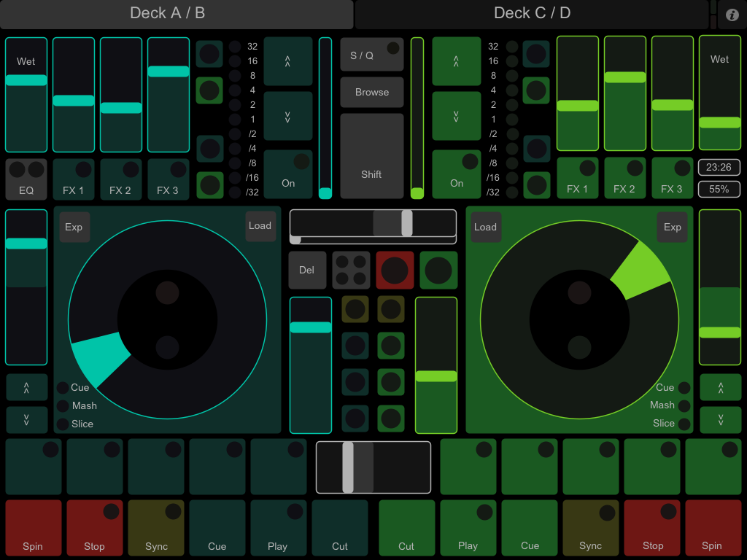The width and height of the screenshot is (747, 560).
Task: Load a track onto the right deck
Action: [486, 227]
